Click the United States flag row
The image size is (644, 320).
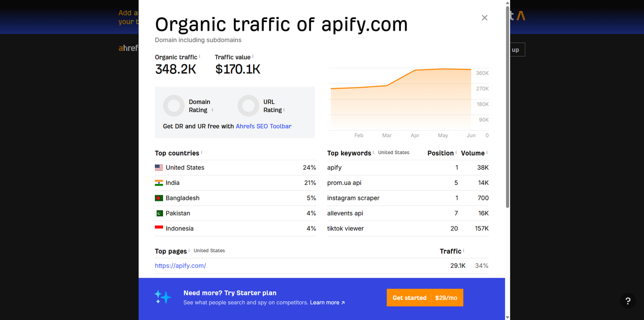[x=235, y=168]
